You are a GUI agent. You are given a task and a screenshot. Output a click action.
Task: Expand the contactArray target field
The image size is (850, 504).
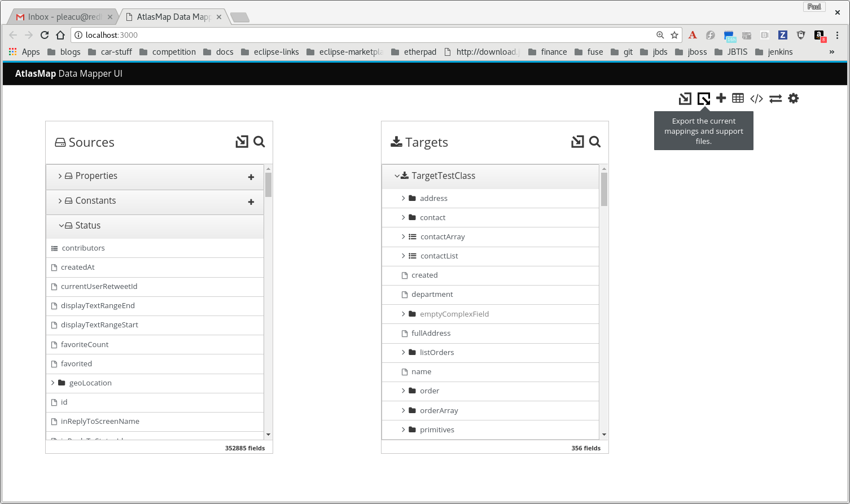click(x=403, y=236)
